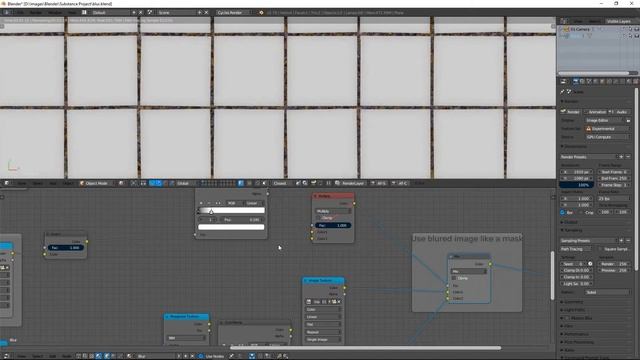The image size is (640, 360).
Task: Toggle Use Nodes checkbox in node editor
Action: [x=201, y=356]
